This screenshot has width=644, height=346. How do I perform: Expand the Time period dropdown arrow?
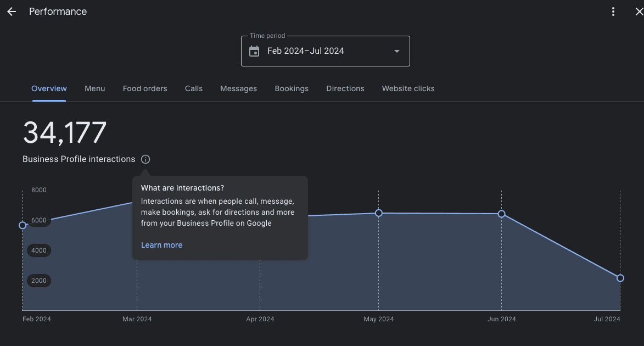coord(397,51)
